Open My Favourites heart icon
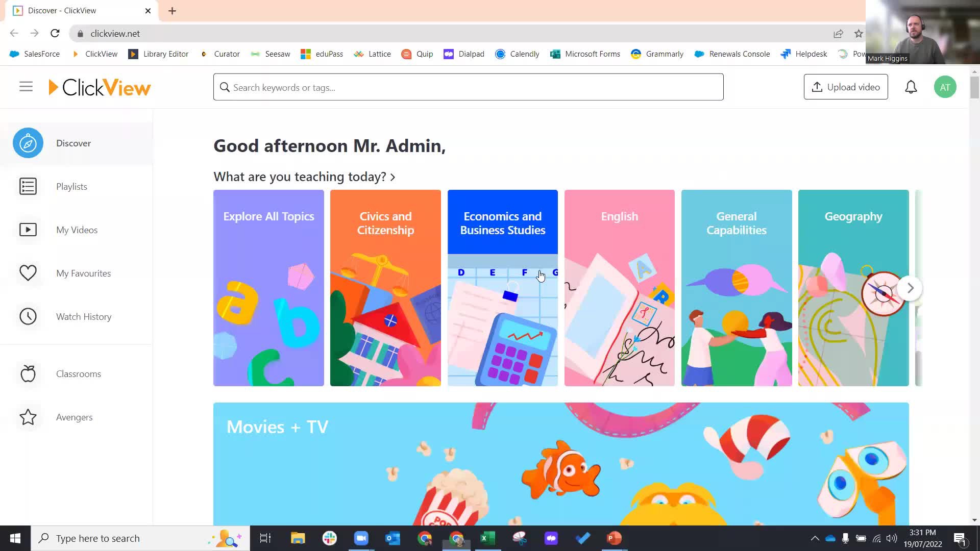 click(28, 273)
